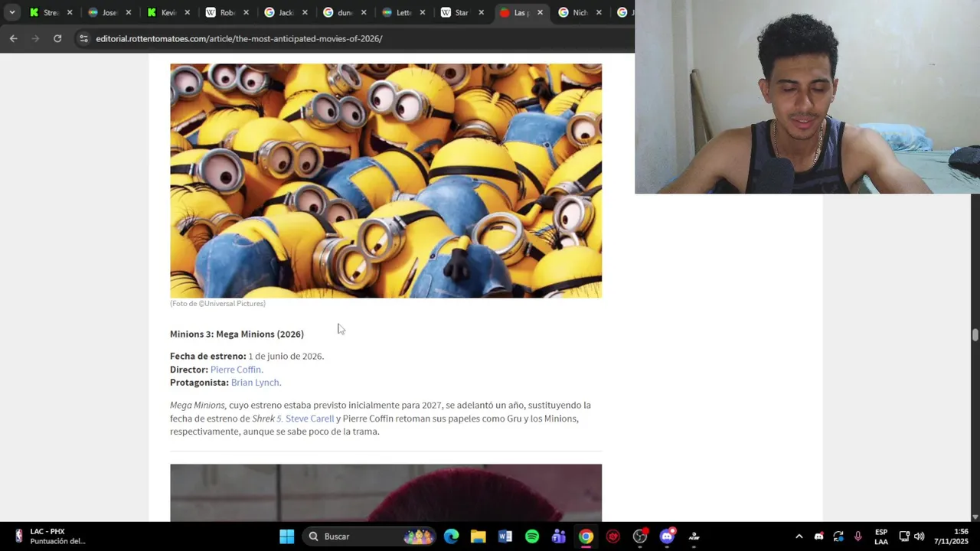
Task: Switch to the Google 'Nich' tab
Action: 579,12
